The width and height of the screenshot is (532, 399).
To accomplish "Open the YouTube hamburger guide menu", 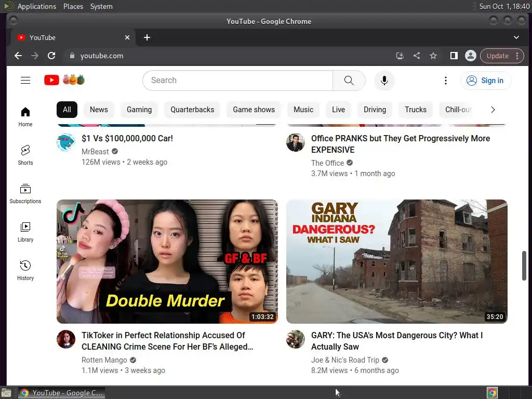I will [x=25, y=81].
